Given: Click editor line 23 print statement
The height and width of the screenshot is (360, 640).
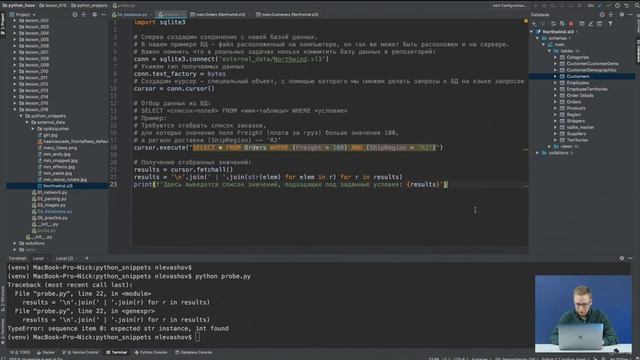Looking at the screenshot, I should 291,184.
